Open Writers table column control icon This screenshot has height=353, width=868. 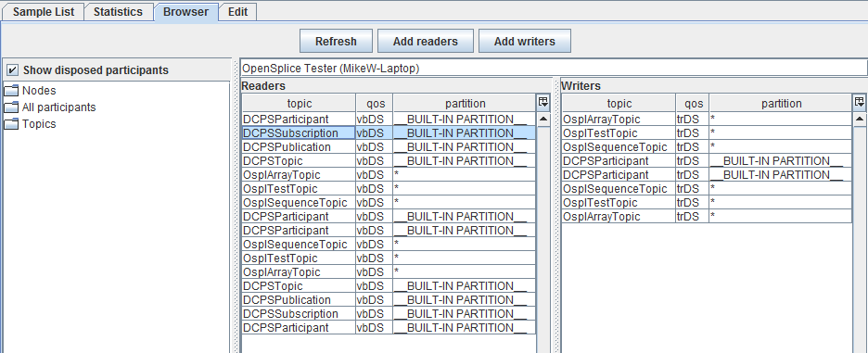[859, 102]
